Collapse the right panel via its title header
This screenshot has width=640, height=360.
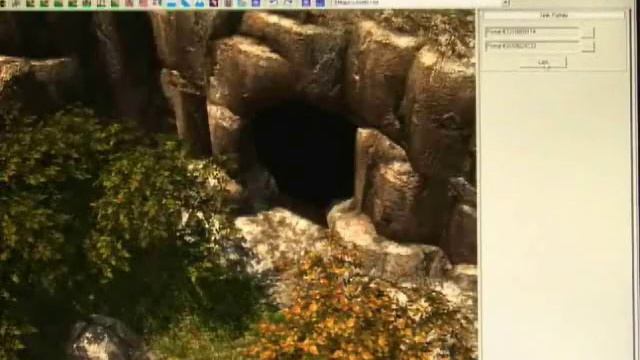[554, 15]
